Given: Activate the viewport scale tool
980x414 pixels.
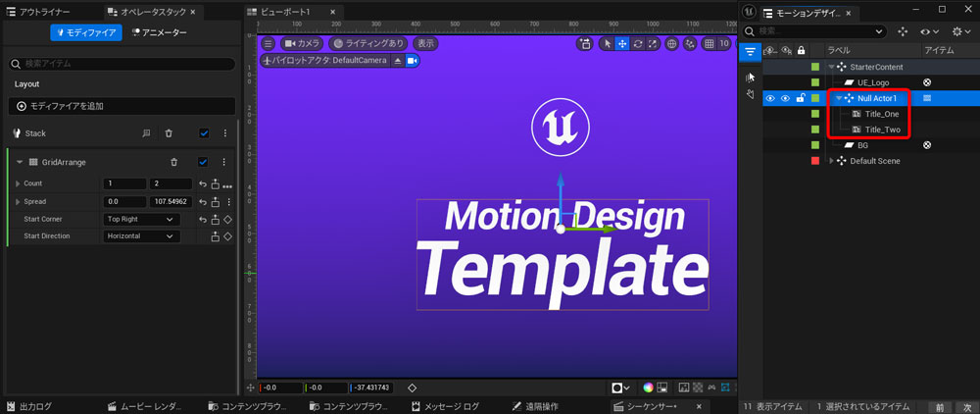Looking at the screenshot, I should (653, 44).
